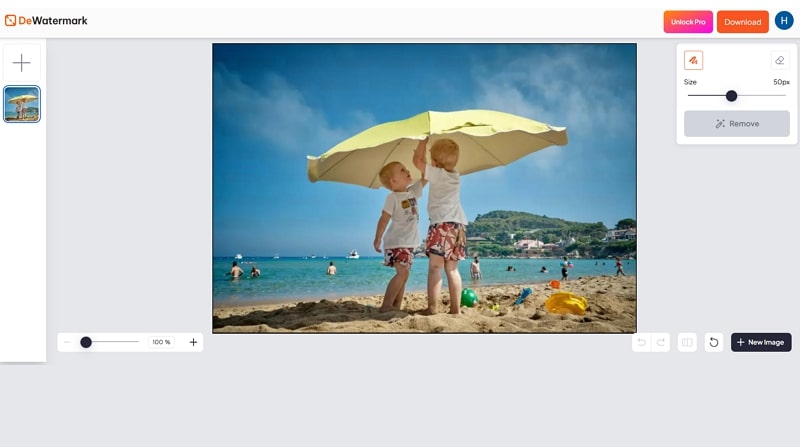Image resolution: width=800 pixels, height=447 pixels.
Task: Click the undo arrow icon
Action: click(x=641, y=342)
